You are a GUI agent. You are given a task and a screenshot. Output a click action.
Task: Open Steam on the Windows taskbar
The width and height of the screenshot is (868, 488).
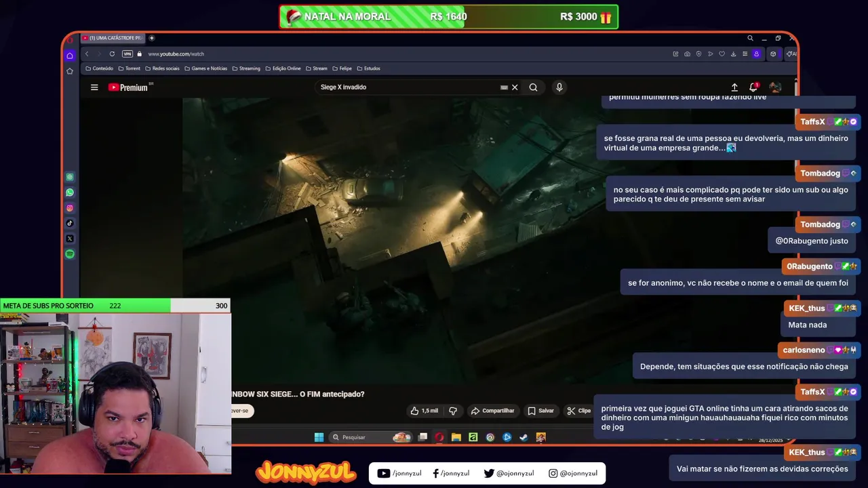pos(524,437)
